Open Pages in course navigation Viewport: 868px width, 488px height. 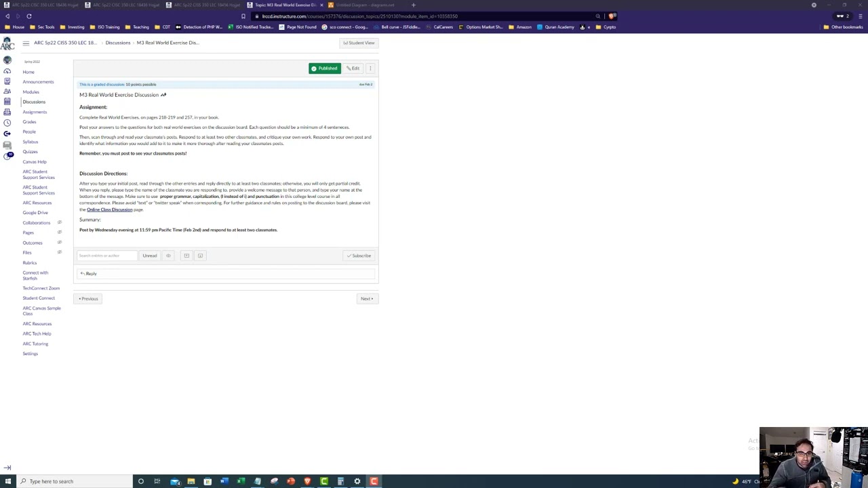[x=28, y=232]
